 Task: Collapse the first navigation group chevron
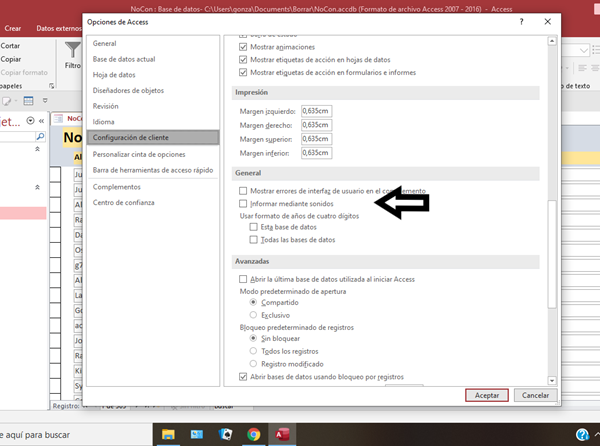[38, 149]
